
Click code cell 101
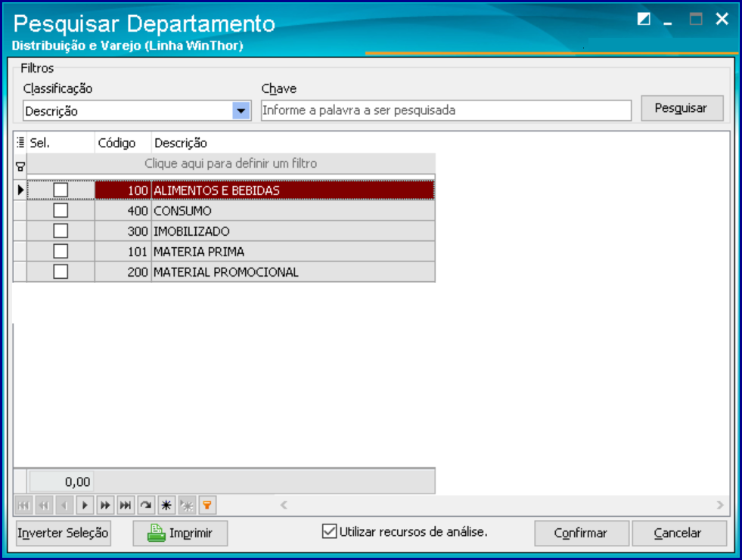(123, 251)
